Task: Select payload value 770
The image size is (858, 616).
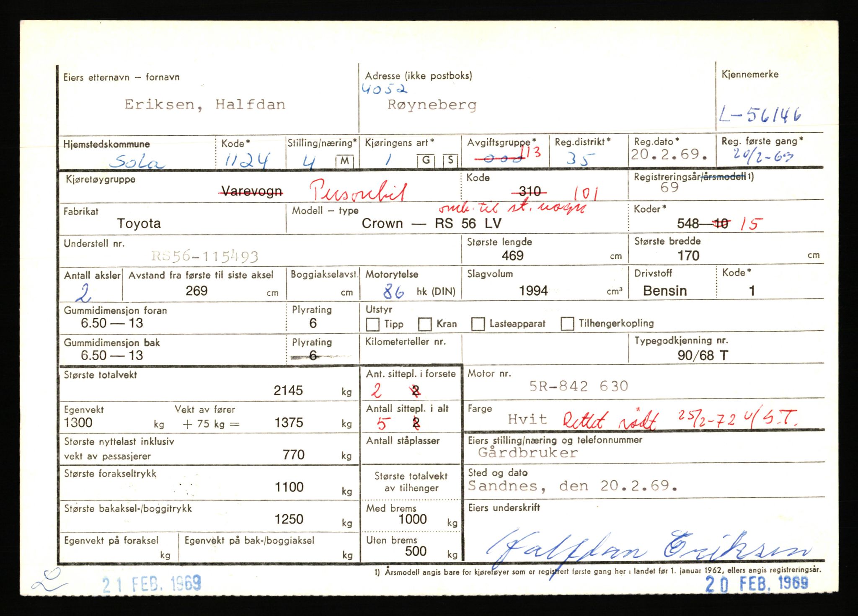Action: (293, 454)
